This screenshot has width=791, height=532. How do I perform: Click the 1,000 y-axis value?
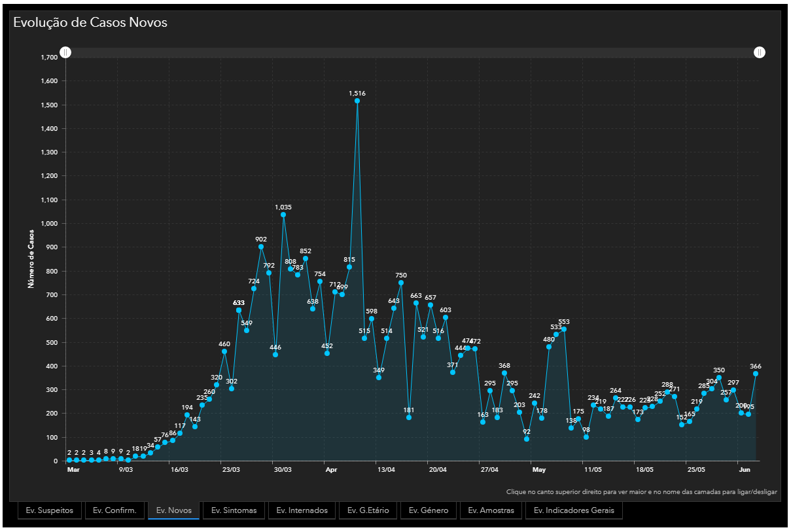(x=49, y=223)
